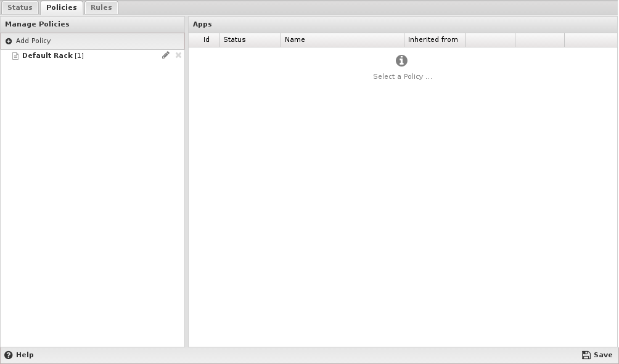Click the question mark Help icon
This screenshot has height=364, width=619.
pyautogui.click(x=9, y=355)
